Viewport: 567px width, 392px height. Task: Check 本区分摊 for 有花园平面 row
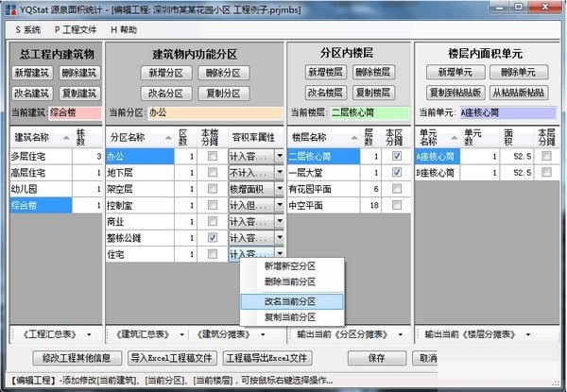click(x=397, y=189)
